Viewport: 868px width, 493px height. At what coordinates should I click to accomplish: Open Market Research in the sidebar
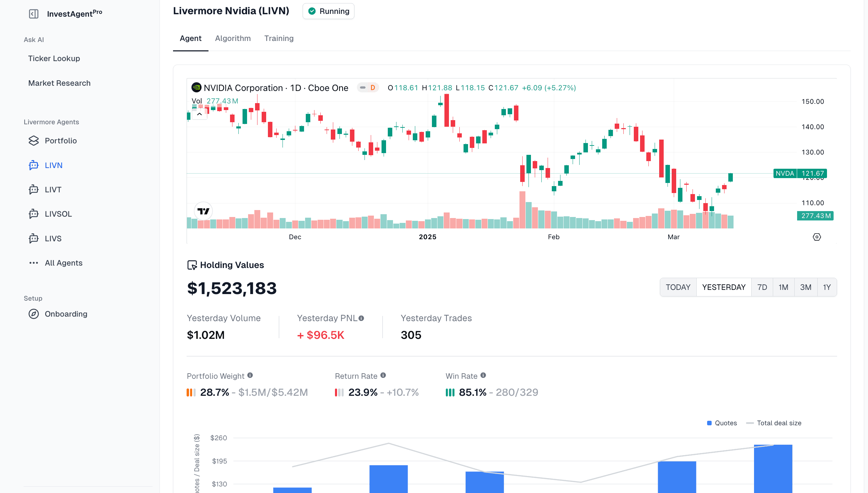tap(59, 83)
